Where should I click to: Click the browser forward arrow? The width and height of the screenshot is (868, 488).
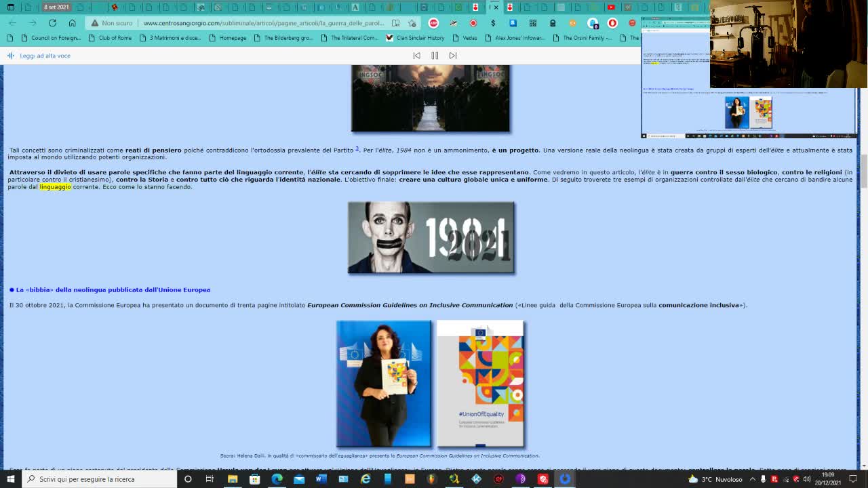(x=32, y=23)
